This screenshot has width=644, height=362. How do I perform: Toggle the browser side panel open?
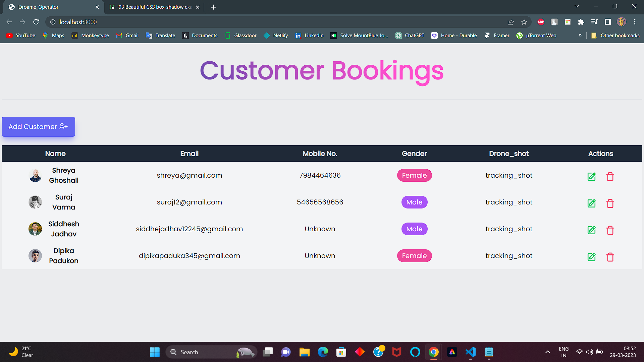608,22
